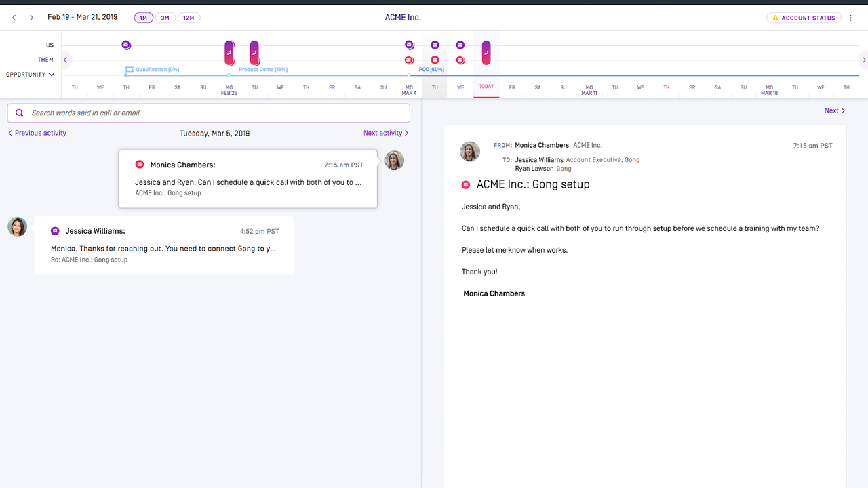Go to previous date range arrow

pyautogui.click(x=14, y=18)
